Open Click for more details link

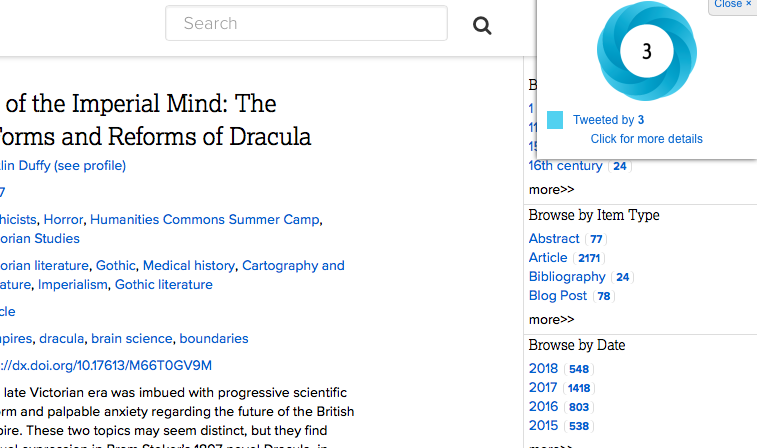[646, 139]
